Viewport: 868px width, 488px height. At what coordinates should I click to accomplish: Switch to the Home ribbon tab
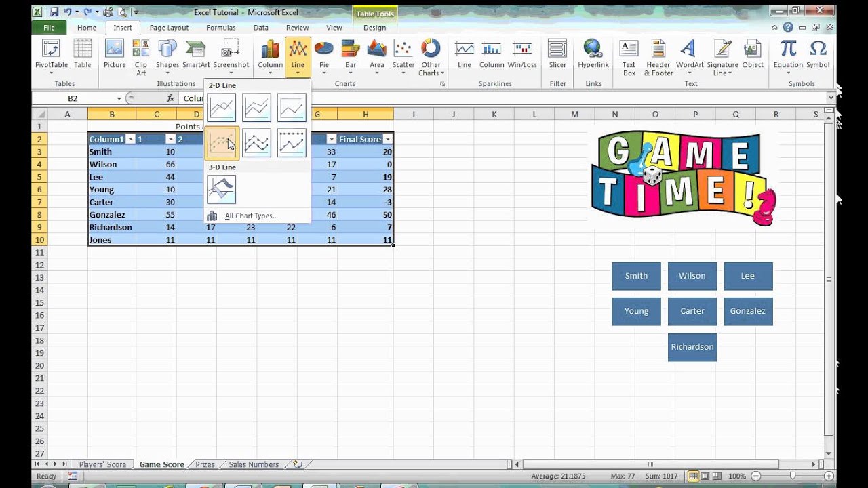pyautogui.click(x=87, y=28)
